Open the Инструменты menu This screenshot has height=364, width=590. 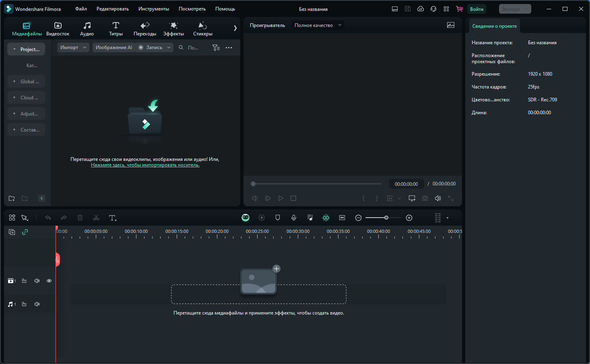coord(154,9)
